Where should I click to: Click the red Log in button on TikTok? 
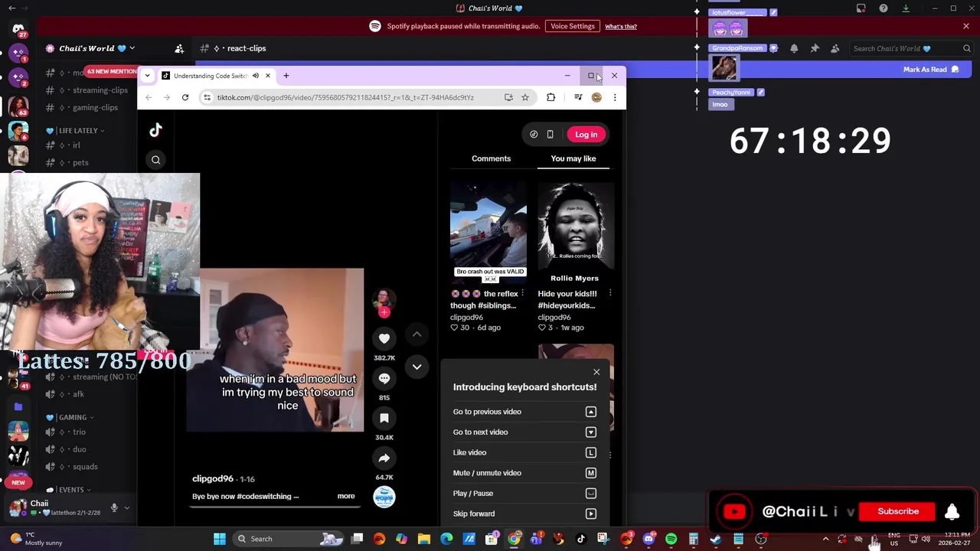[586, 135]
